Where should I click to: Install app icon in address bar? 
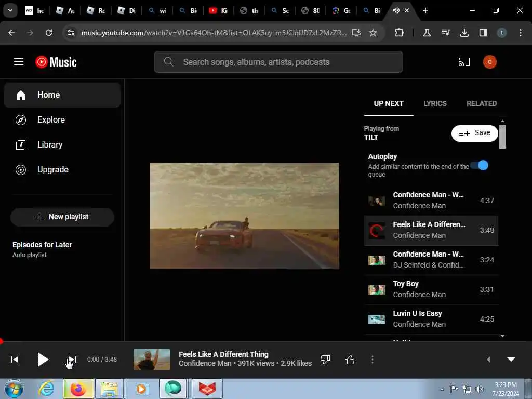coord(356,33)
